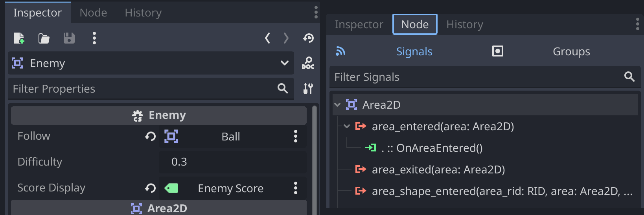Collapse the Area2D signals tree
The image size is (644, 215).
(x=337, y=105)
